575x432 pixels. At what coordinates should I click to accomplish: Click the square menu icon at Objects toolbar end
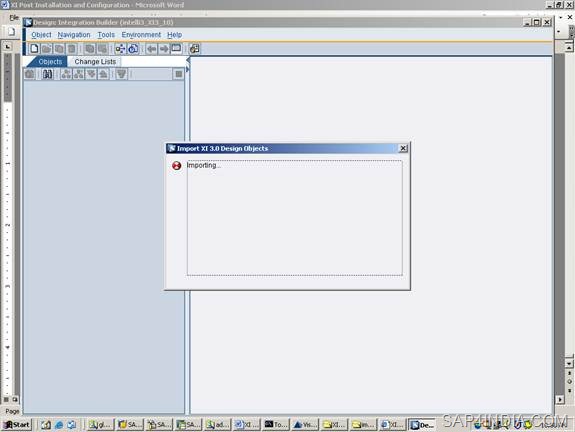[x=178, y=74]
